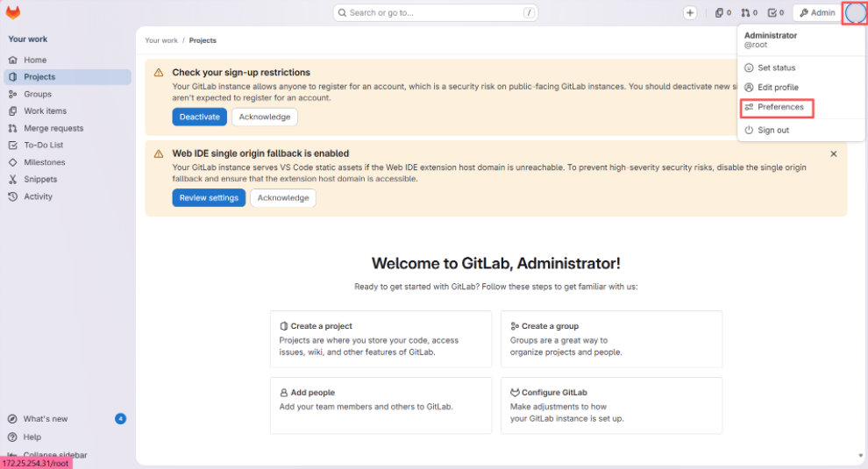Click the Review settings button
868x469 pixels.
(209, 197)
